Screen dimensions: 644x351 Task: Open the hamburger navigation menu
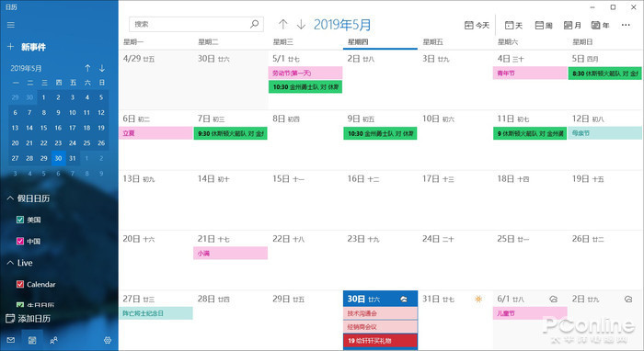coord(11,25)
